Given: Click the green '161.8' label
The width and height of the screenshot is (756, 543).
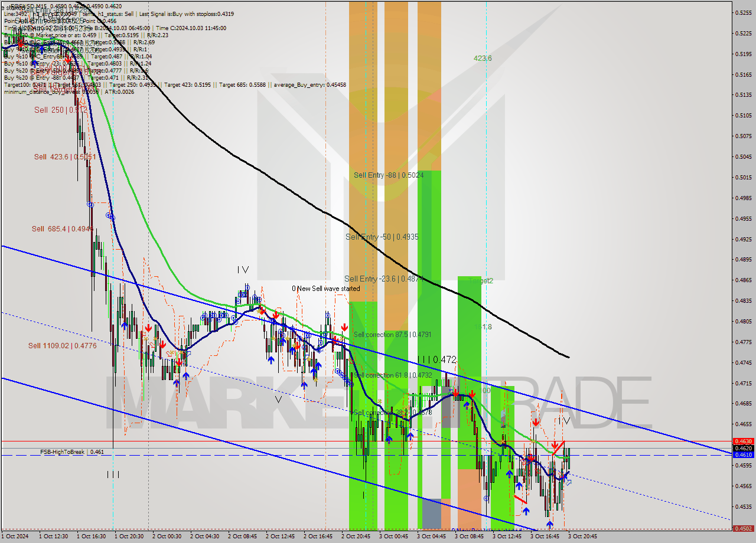Looking at the screenshot, I should pos(483,326).
